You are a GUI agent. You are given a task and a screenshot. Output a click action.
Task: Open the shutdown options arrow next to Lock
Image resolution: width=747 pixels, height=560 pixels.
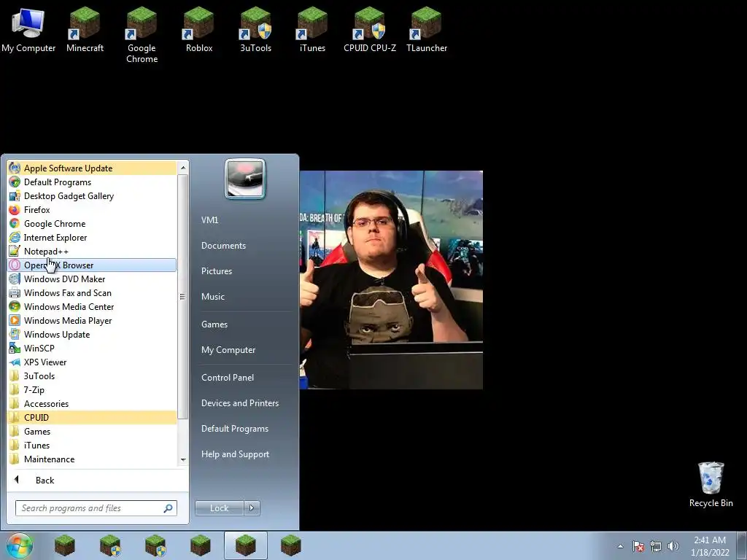click(x=252, y=508)
